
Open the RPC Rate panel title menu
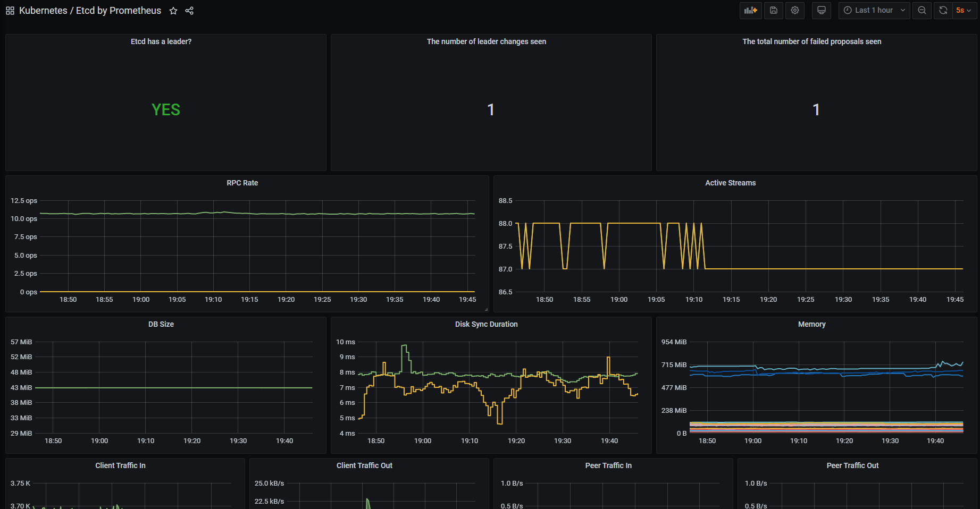pyautogui.click(x=242, y=183)
